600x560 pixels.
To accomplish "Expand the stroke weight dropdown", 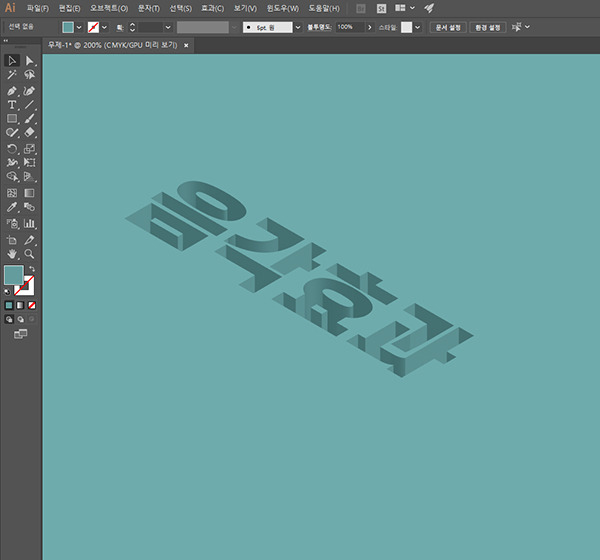I will [x=168, y=27].
